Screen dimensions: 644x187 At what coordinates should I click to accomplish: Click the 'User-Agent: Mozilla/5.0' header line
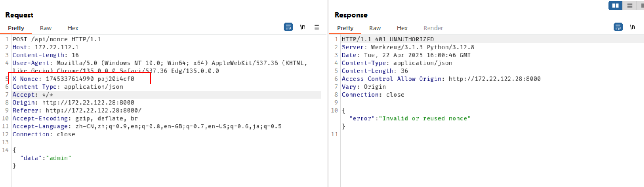point(159,63)
